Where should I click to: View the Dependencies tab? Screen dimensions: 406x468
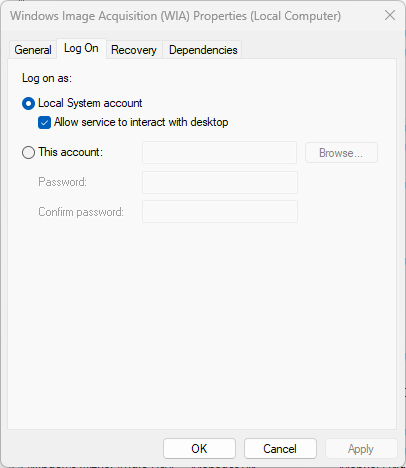[x=203, y=50]
